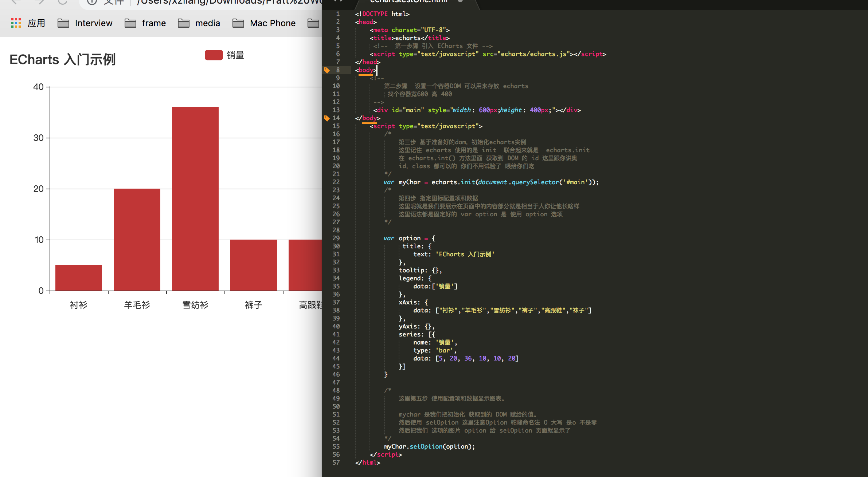
Task: Click the 裤子 bar in chart
Action: 254,265
